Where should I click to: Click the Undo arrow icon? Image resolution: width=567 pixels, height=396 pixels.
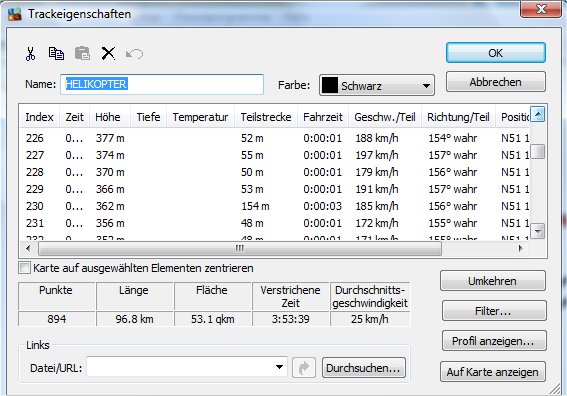click(134, 54)
